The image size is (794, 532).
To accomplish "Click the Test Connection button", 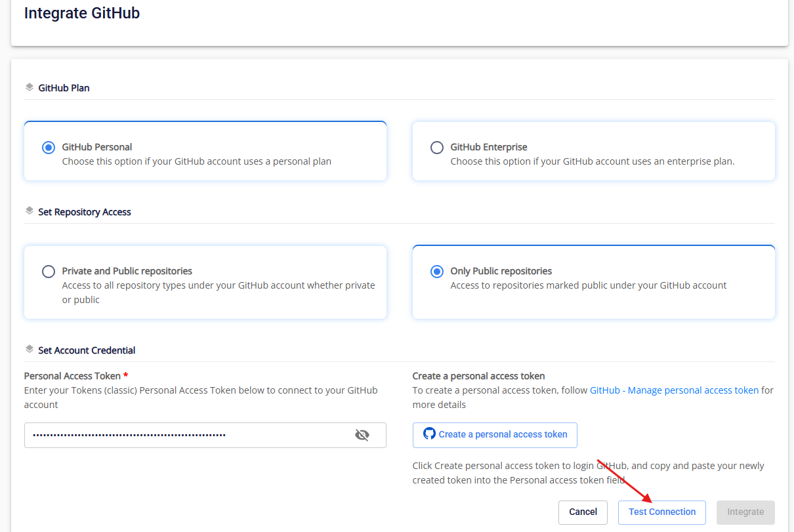I will [x=661, y=512].
